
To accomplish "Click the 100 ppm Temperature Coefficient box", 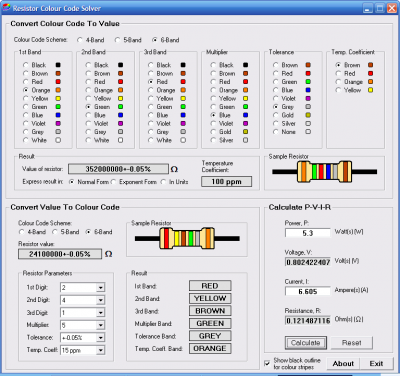I will 226,182.
